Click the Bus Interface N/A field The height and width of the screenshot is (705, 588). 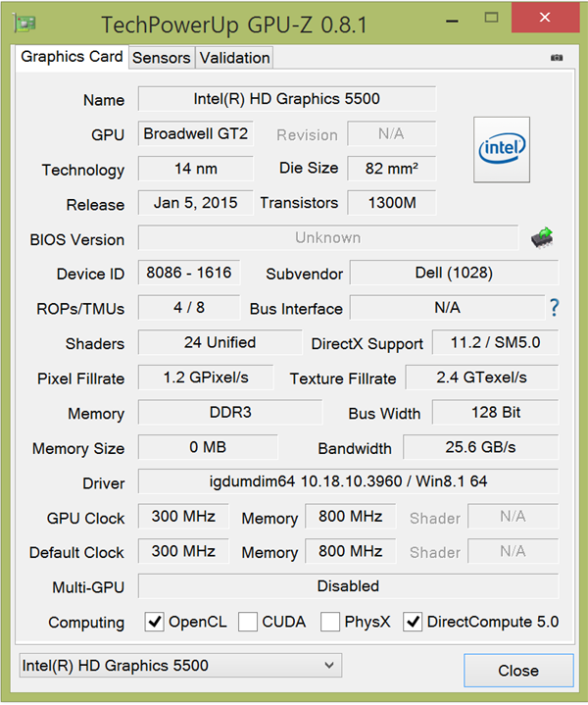447,308
